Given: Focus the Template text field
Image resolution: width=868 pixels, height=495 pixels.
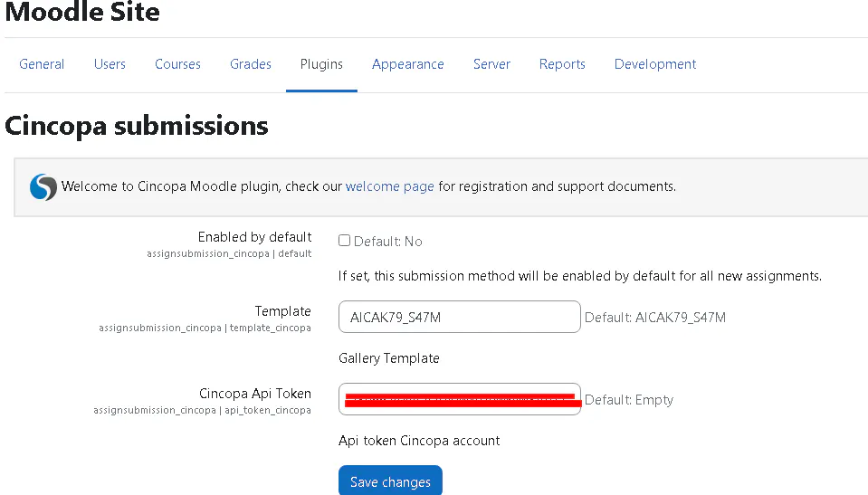Looking at the screenshot, I should click(x=460, y=317).
